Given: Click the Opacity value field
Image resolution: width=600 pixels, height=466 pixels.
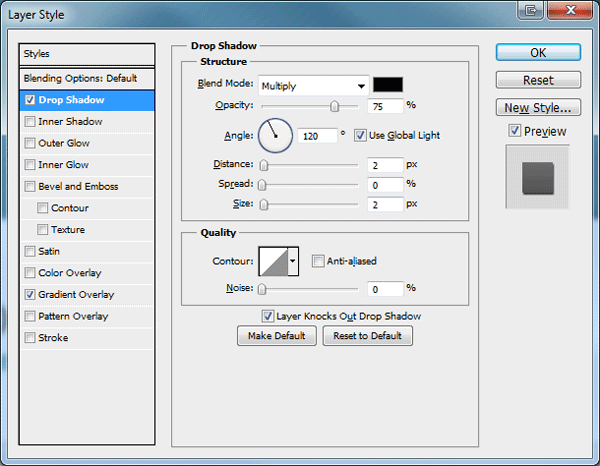Looking at the screenshot, I should pyautogui.click(x=385, y=106).
